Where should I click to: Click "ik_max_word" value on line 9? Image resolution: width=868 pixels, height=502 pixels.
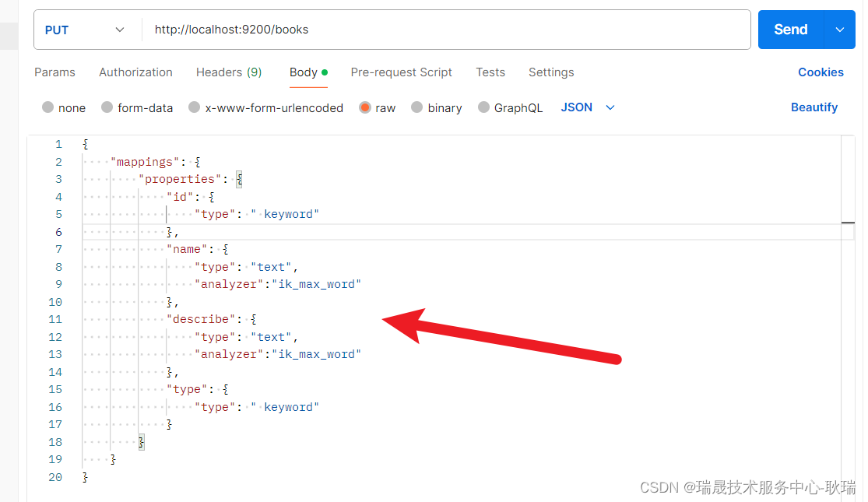(x=316, y=285)
